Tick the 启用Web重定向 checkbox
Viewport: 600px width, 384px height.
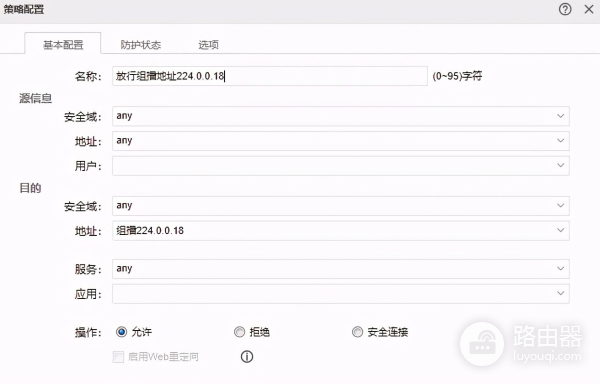coord(118,357)
